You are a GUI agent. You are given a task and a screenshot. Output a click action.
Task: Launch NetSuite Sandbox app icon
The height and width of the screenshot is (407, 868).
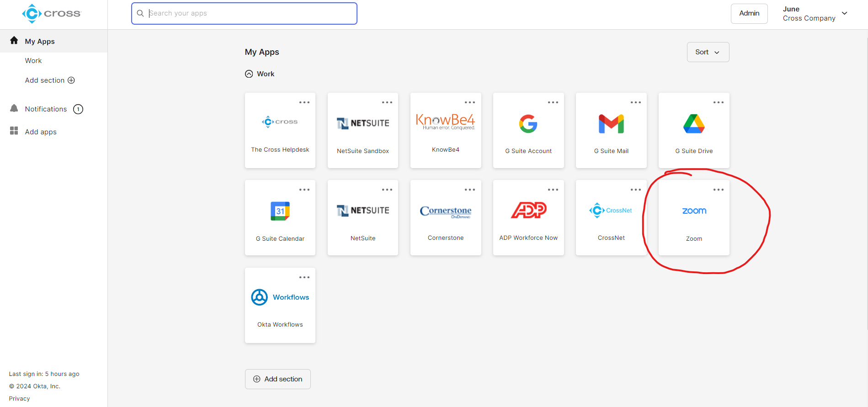tap(363, 123)
